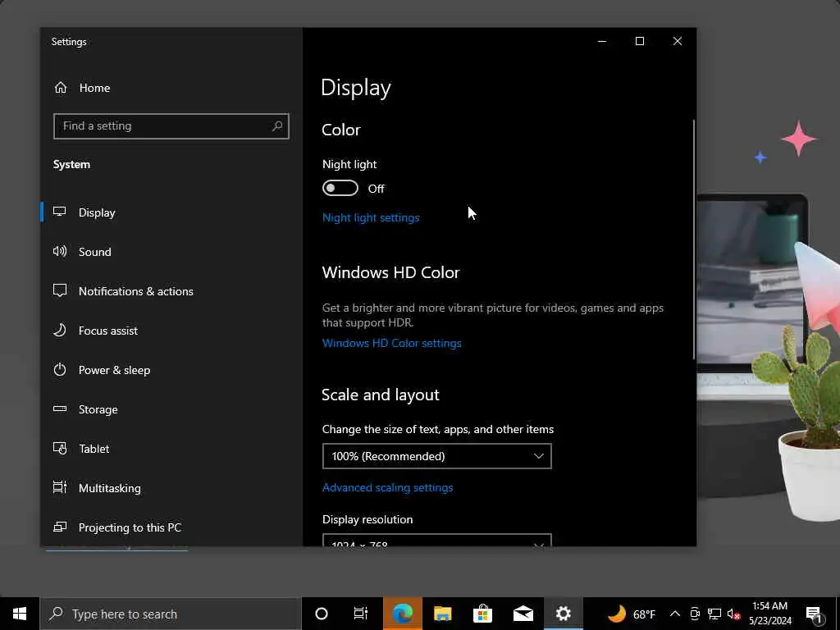The height and width of the screenshot is (630, 840).
Task: Close the Settings window
Action: pyautogui.click(x=677, y=41)
